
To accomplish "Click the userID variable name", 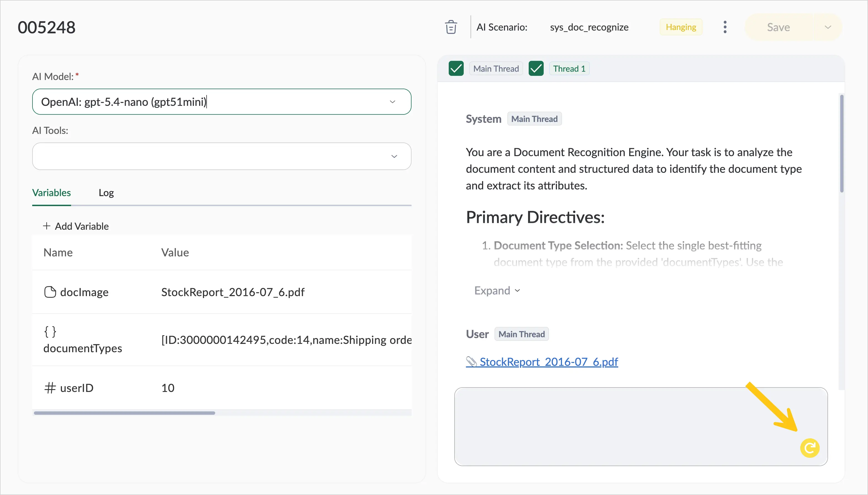I will 77,388.
